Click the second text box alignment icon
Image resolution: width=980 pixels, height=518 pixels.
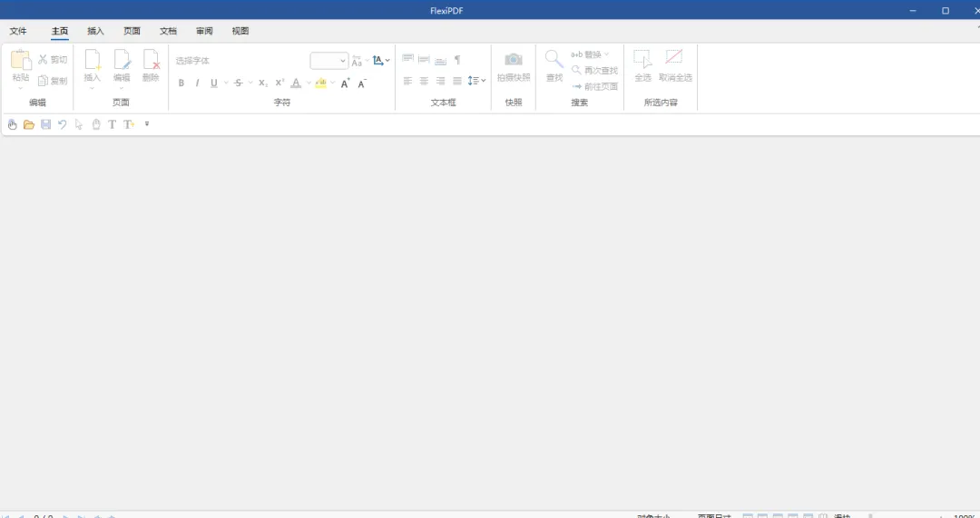[x=425, y=59]
